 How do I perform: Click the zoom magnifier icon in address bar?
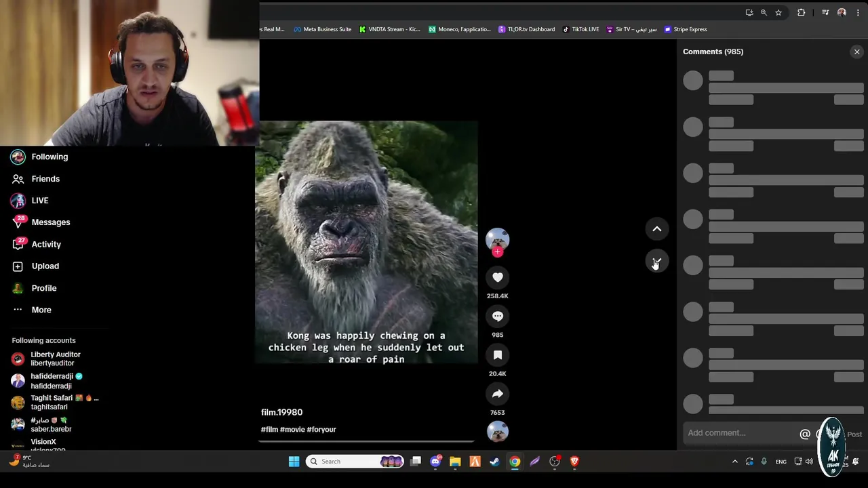tap(764, 12)
